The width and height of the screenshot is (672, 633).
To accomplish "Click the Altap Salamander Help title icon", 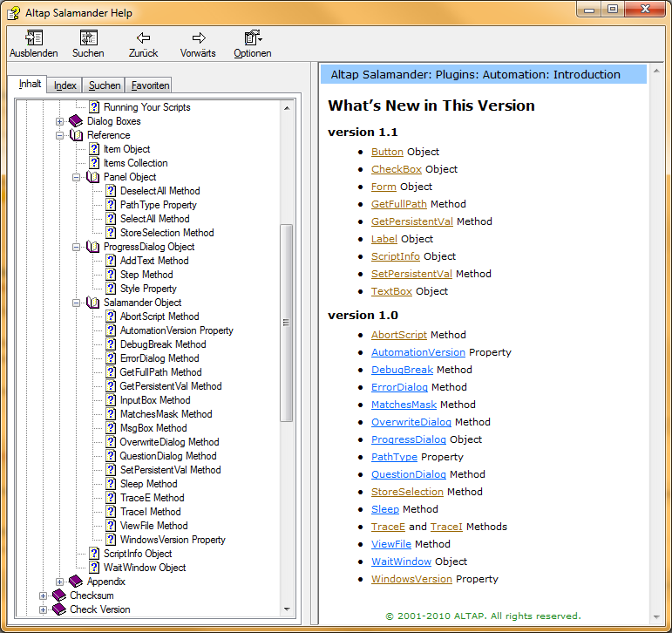I will coord(13,13).
